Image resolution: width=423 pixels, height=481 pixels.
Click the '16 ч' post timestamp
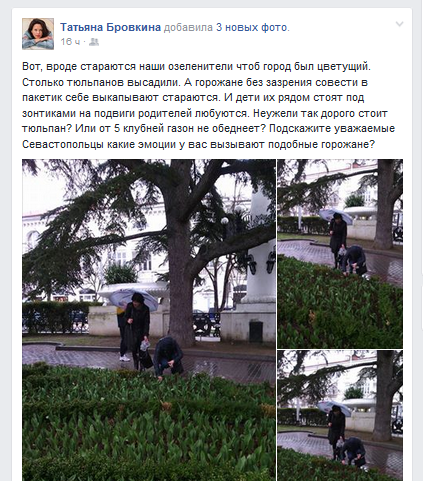(70, 42)
